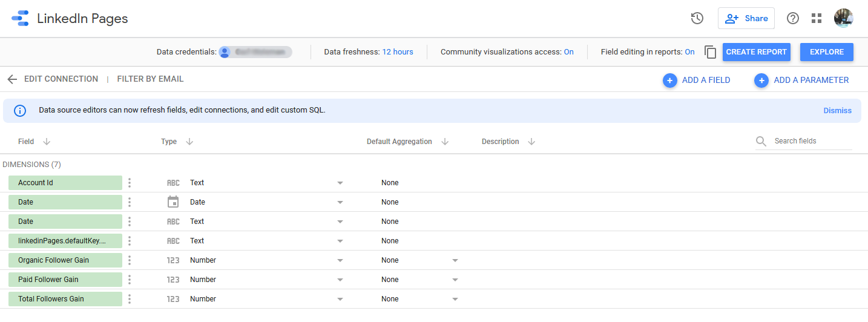Click the info icon in the banner
Viewport: 868px width, 322px height.
coord(20,111)
